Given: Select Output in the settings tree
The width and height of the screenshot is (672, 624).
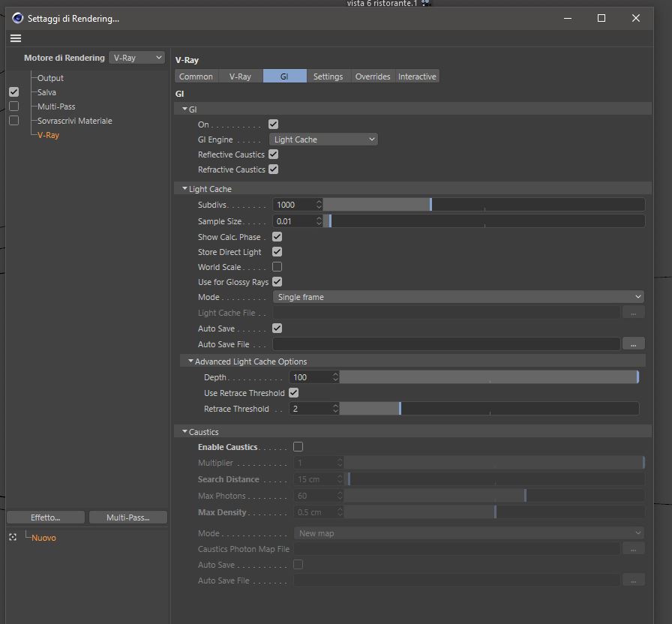Looking at the screenshot, I should click(50, 78).
